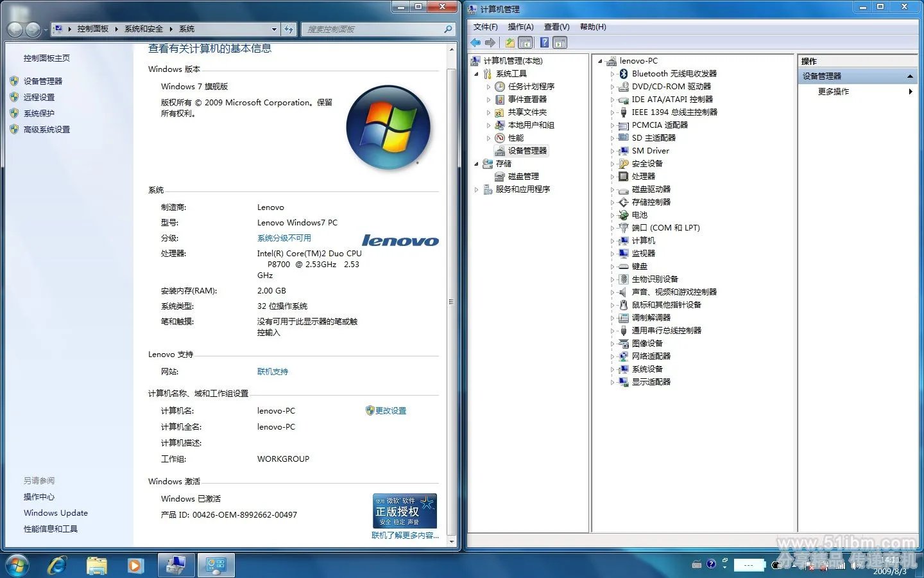Click 系统分级不可用 rating link
The width and height of the screenshot is (924, 578).
(284, 238)
